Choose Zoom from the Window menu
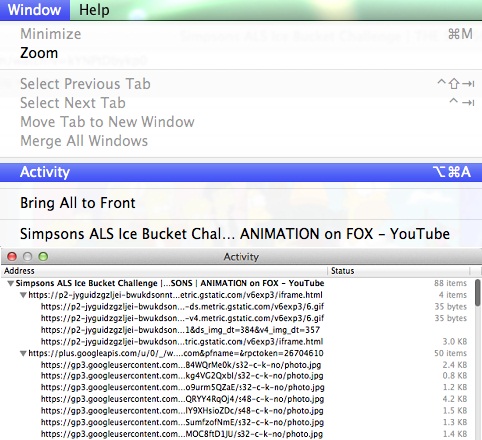Image resolution: width=482 pixels, height=440 pixels. tap(241, 53)
